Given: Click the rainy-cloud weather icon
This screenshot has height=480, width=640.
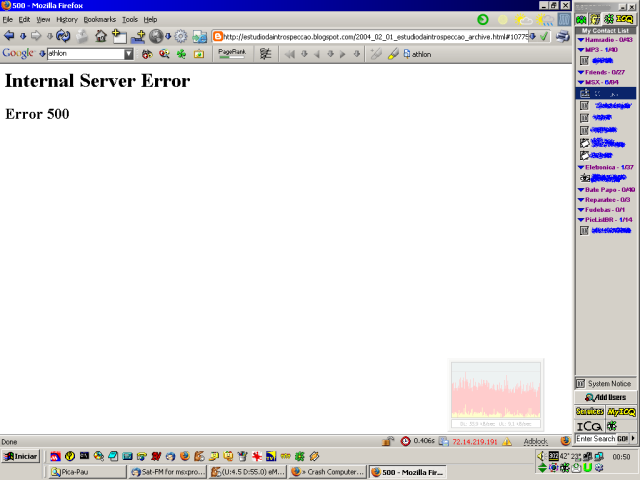Looking at the screenshot, I should (x=544, y=19).
